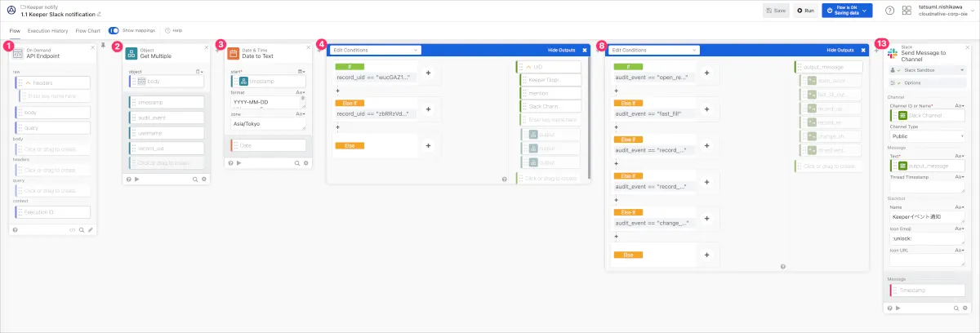This screenshot has height=333, width=980.
Task: Close the API Endpoint card
Action: pos(92,47)
